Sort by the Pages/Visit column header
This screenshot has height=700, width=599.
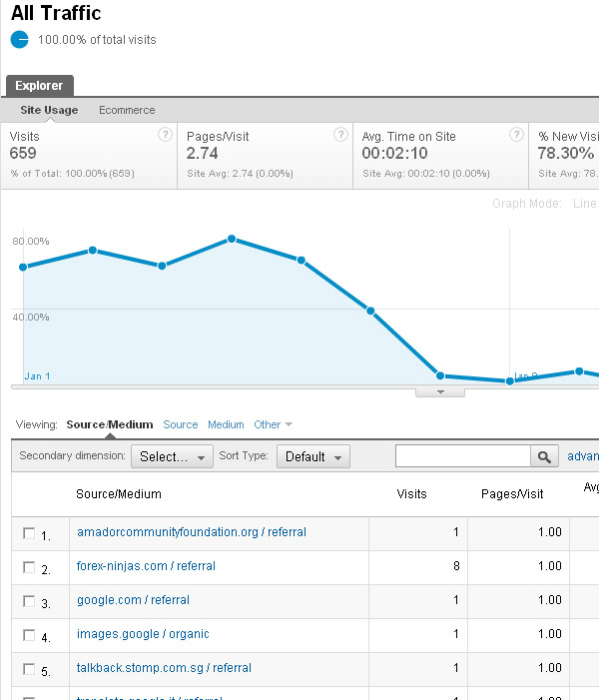click(x=512, y=493)
